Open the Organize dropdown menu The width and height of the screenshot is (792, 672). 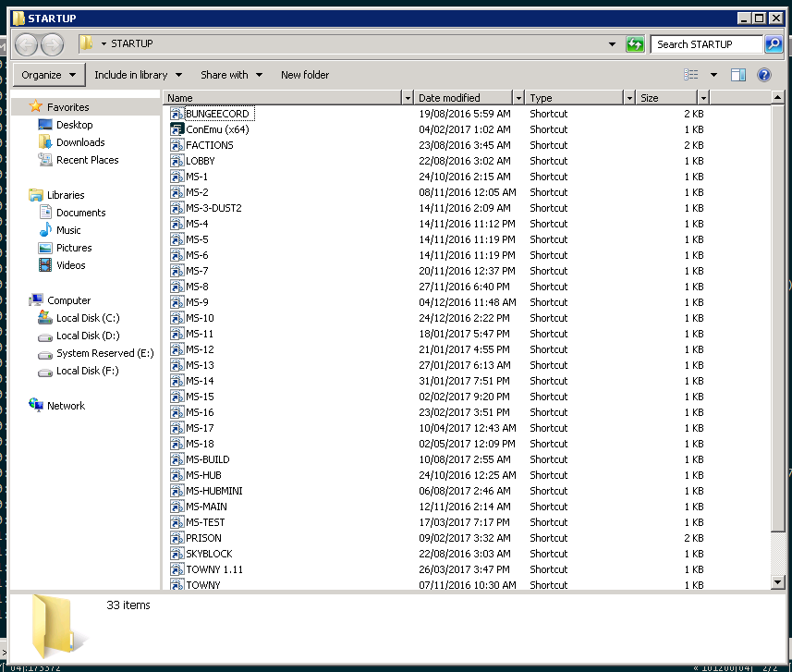[x=49, y=75]
